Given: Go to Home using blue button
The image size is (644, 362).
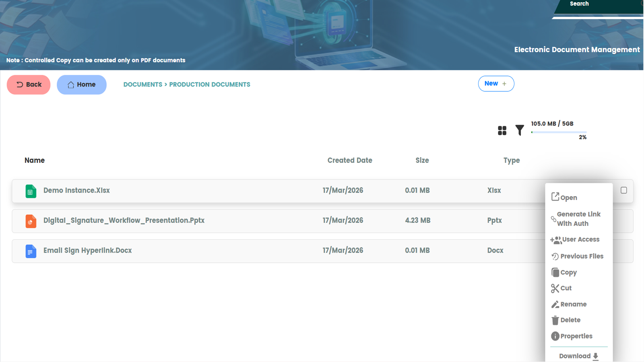Looking at the screenshot, I should 81,85.
